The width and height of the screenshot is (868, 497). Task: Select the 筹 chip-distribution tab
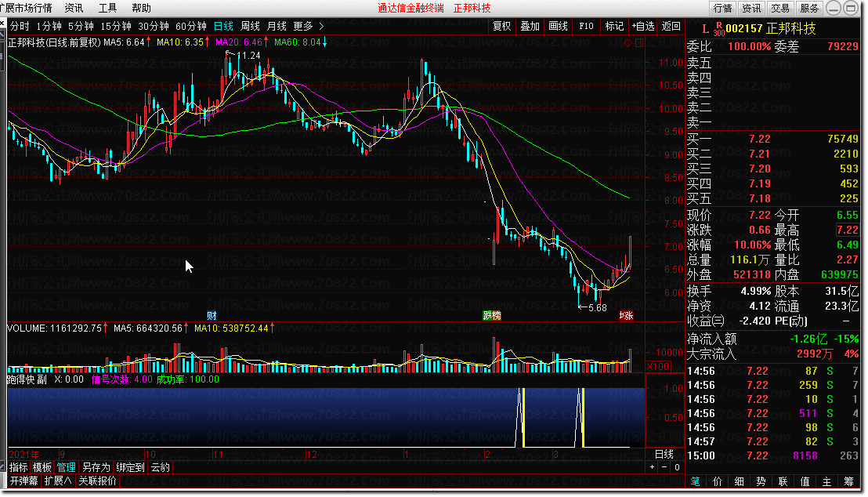point(848,481)
